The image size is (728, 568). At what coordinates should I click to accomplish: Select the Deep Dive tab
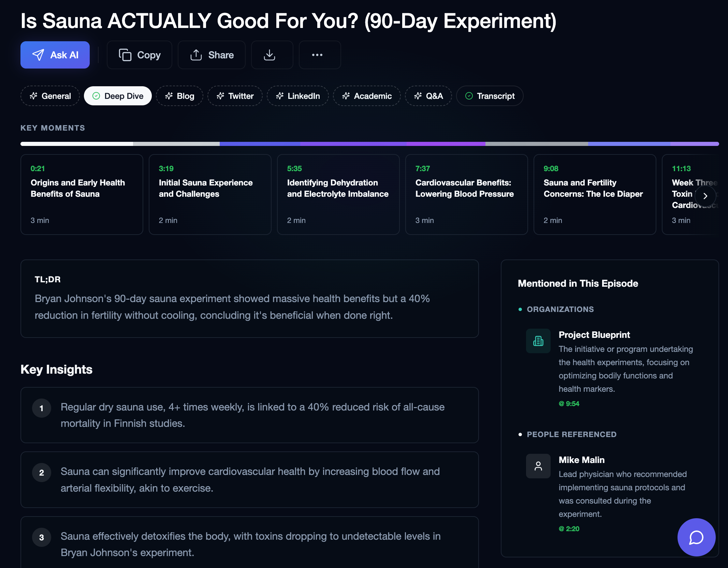pyautogui.click(x=118, y=96)
